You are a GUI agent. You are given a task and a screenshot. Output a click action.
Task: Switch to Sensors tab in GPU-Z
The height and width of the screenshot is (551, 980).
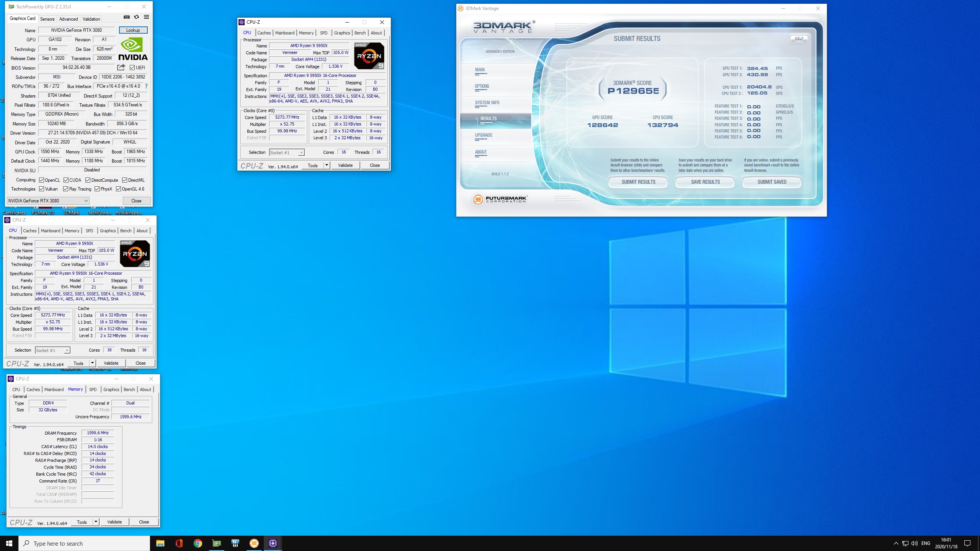click(47, 19)
